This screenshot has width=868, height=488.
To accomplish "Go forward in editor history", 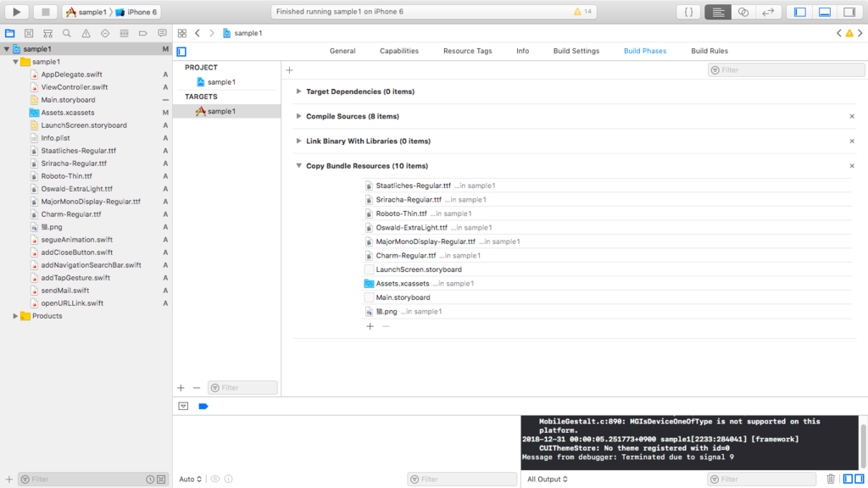I will pos(211,33).
